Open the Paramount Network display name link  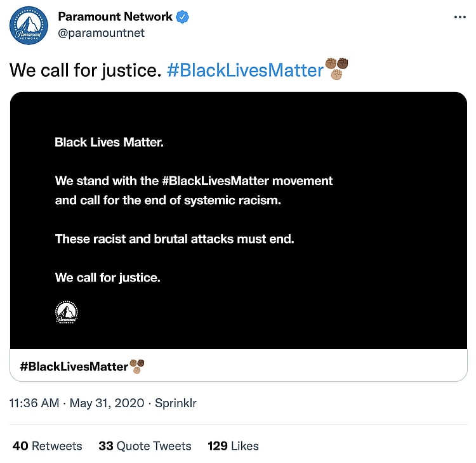point(115,17)
